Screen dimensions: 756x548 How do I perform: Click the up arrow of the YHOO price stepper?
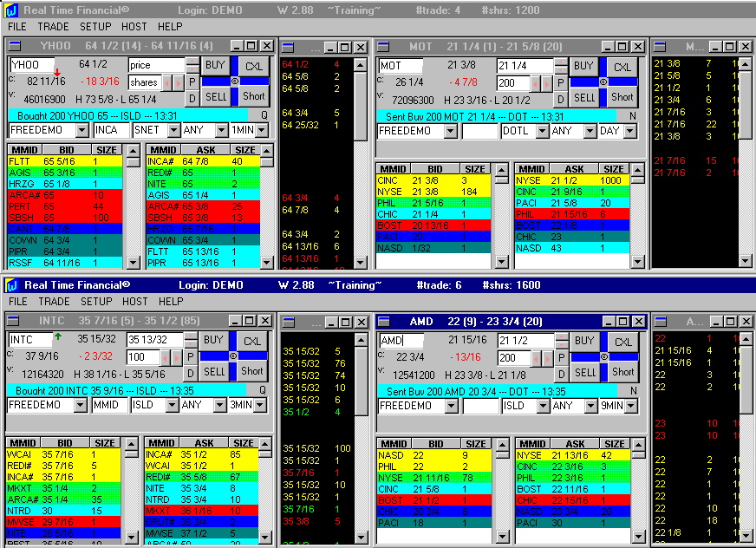pyautogui.click(x=192, y=61)
